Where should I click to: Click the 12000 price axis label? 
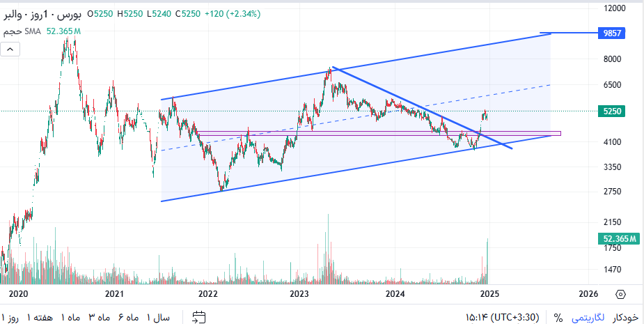614,8
